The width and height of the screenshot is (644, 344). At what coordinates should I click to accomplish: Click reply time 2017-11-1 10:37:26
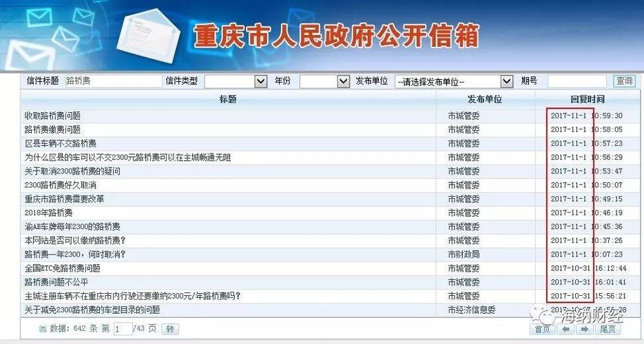(587, 241)
